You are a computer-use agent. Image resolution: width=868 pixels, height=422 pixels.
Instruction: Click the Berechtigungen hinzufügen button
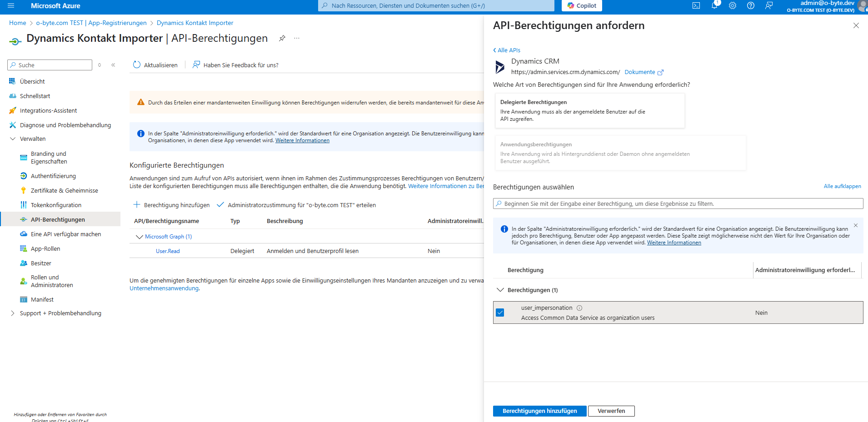[x=539, y=411]
